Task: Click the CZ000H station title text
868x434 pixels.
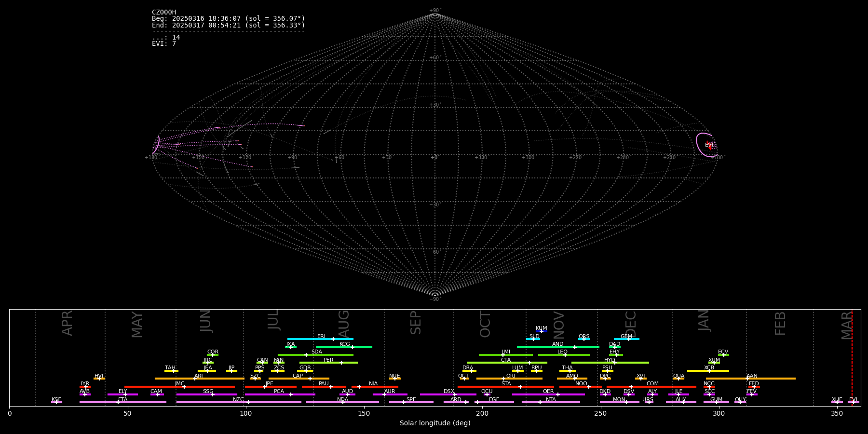Action: [x=164, y=13]
